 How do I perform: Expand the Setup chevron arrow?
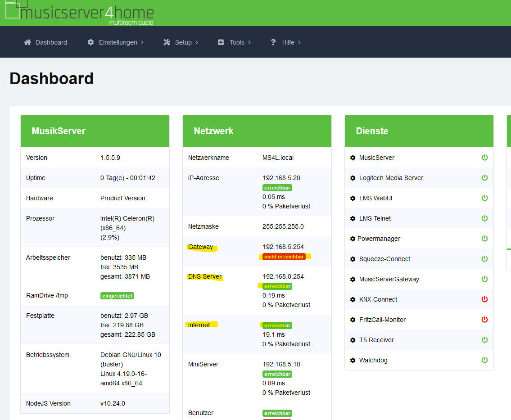tap(196, 42)
